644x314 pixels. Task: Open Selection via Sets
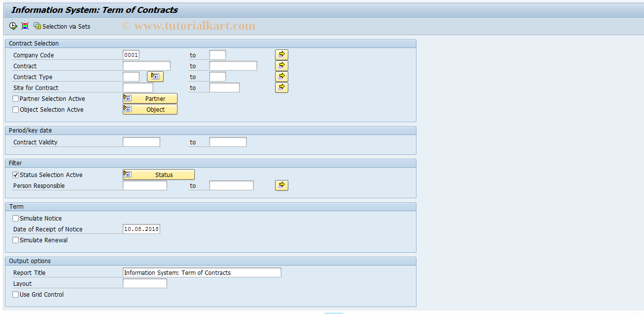(62, 26)
